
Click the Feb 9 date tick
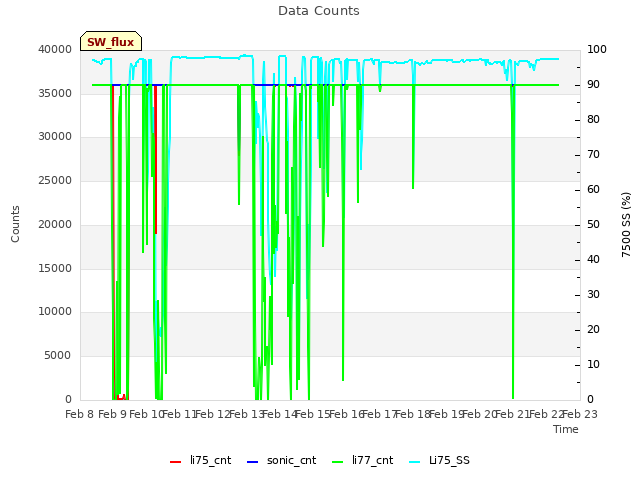tap(113, 415)
